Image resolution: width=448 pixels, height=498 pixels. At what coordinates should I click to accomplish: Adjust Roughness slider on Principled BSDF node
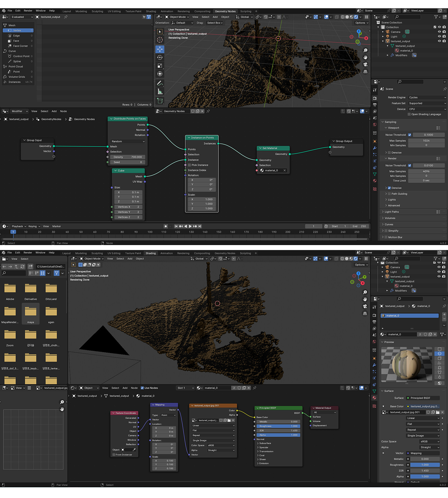[278, 426]
